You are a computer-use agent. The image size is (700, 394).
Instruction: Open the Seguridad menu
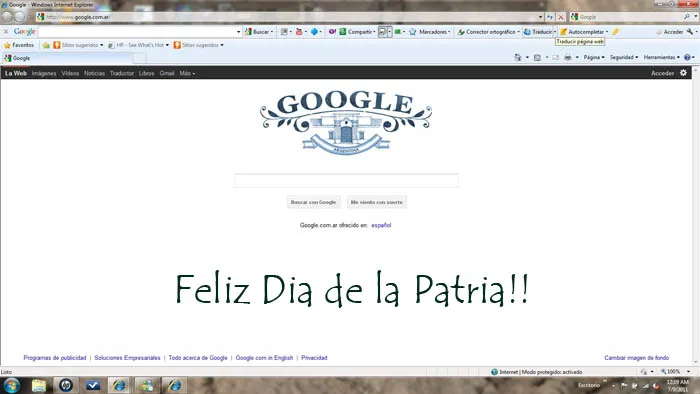(624, 57)
